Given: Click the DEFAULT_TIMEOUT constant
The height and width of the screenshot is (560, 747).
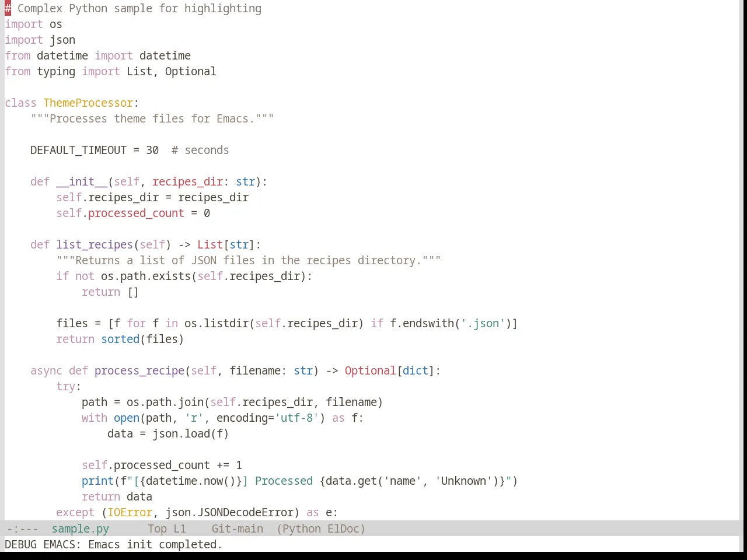Looking at the screenshot, I should pos(78,150).
